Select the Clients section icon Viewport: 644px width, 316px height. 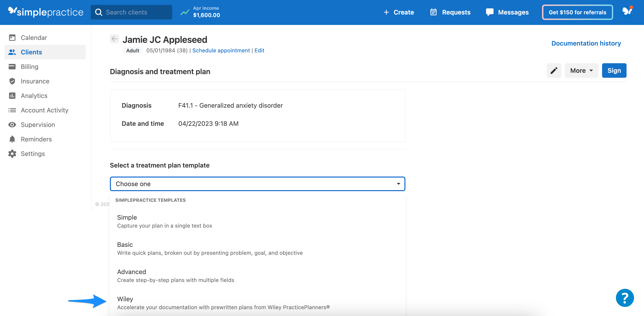click(x=12, y=52)
